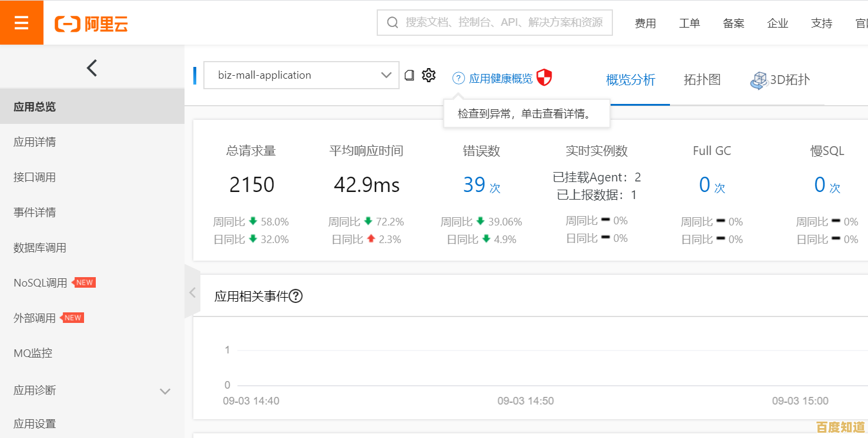
Task: Expand the 应用诊断 sidebar section
Action: [165, 390]
